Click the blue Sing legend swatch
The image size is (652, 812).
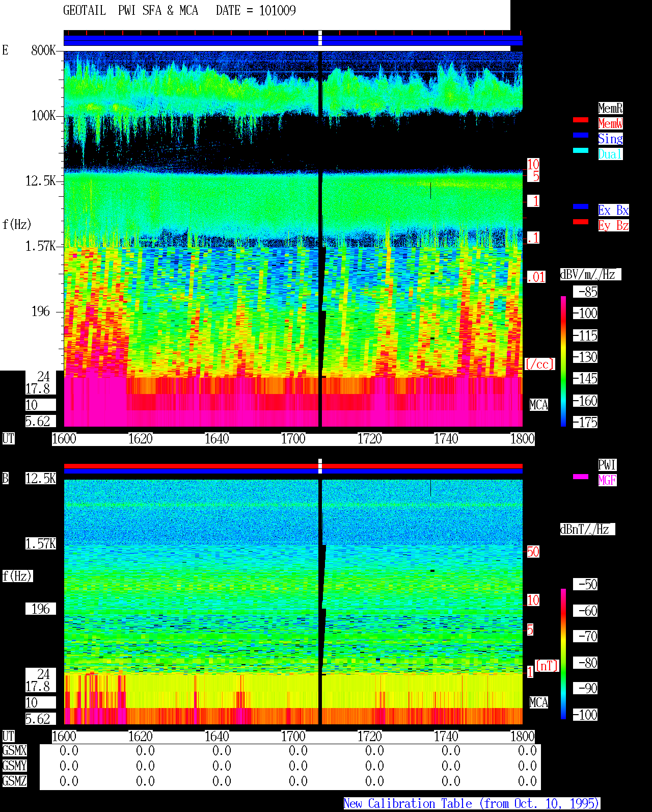pyautogui.click(x=581, y=135)
